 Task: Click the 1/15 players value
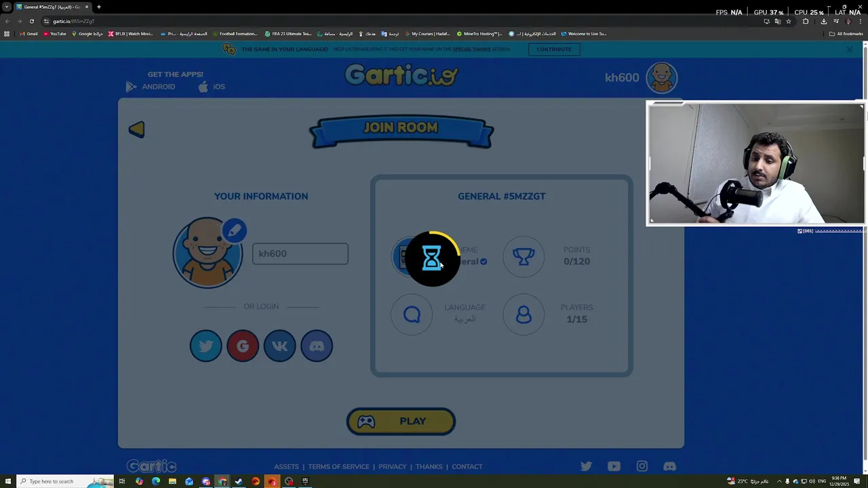(x=576, y=319)
